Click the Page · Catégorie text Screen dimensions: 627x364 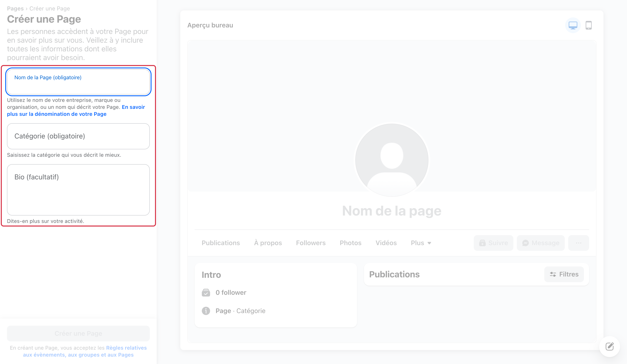[240, 311]
